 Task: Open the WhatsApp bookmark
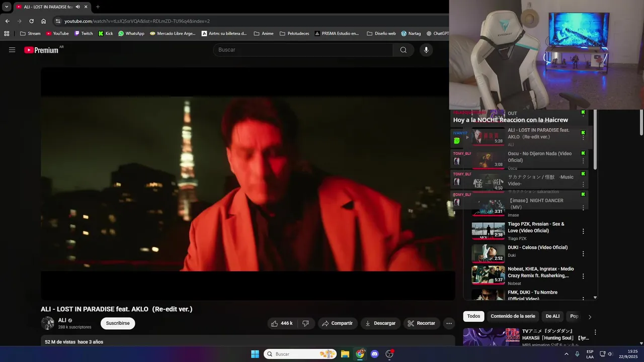tap(131, 34)
